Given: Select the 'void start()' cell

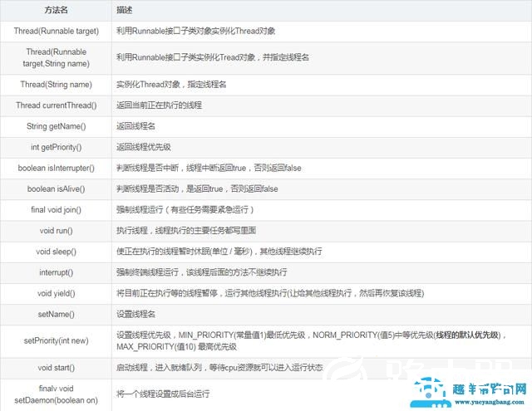Looking at the screenshot, I should click(x=56, y=368).
